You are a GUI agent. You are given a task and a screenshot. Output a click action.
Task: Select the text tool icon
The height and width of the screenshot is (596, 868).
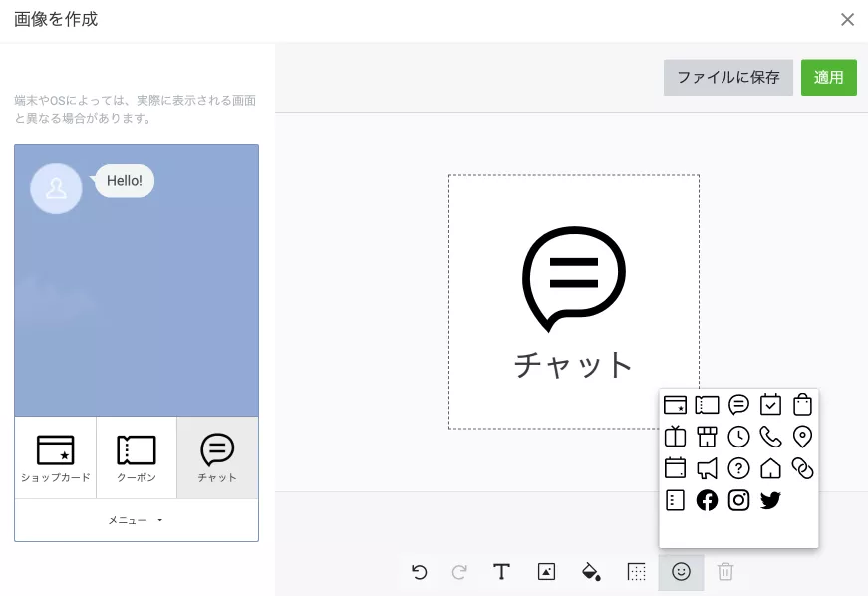502,572
